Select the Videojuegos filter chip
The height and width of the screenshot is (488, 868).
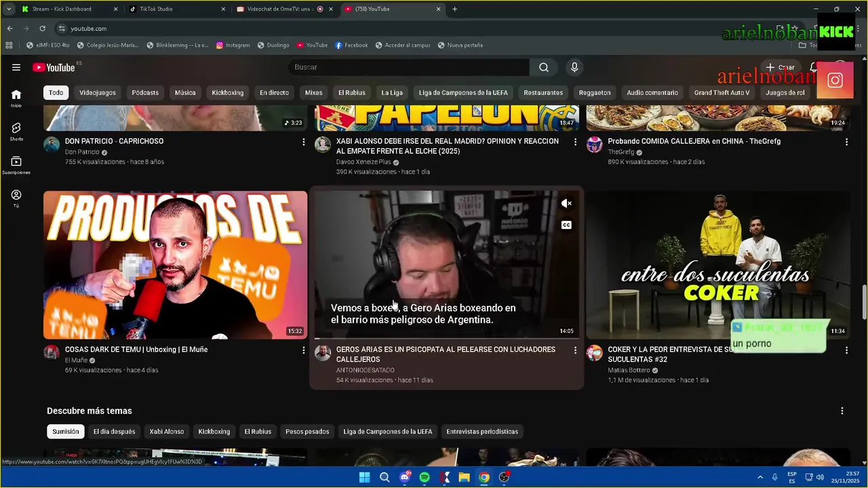point(98,93)
